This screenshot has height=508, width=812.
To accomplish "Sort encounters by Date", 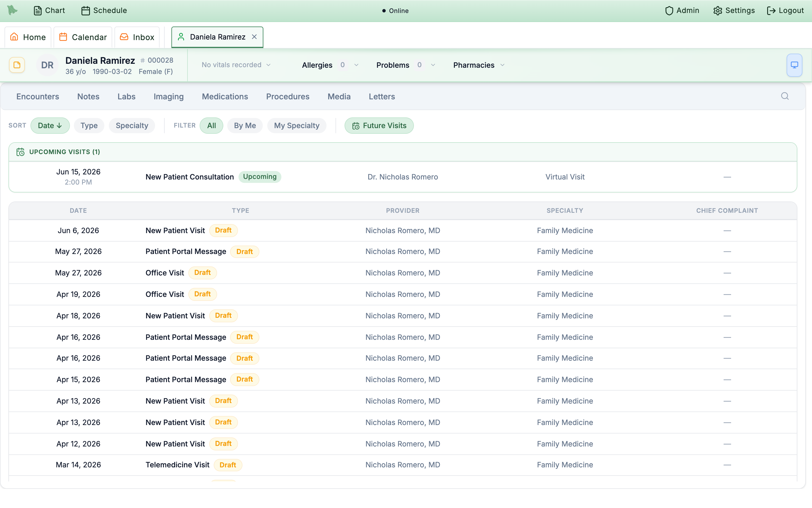I will coord(50,125).
